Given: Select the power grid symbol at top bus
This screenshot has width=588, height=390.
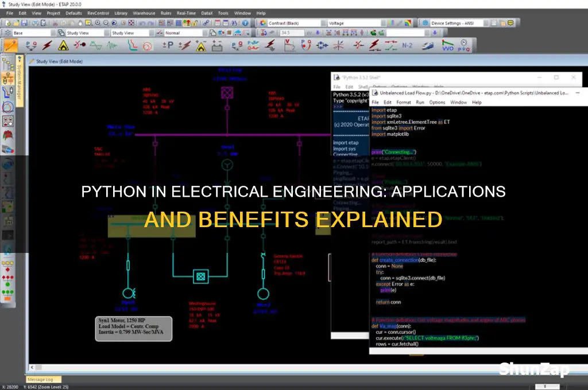Looking at the screenshot, I should pos(227,92).
